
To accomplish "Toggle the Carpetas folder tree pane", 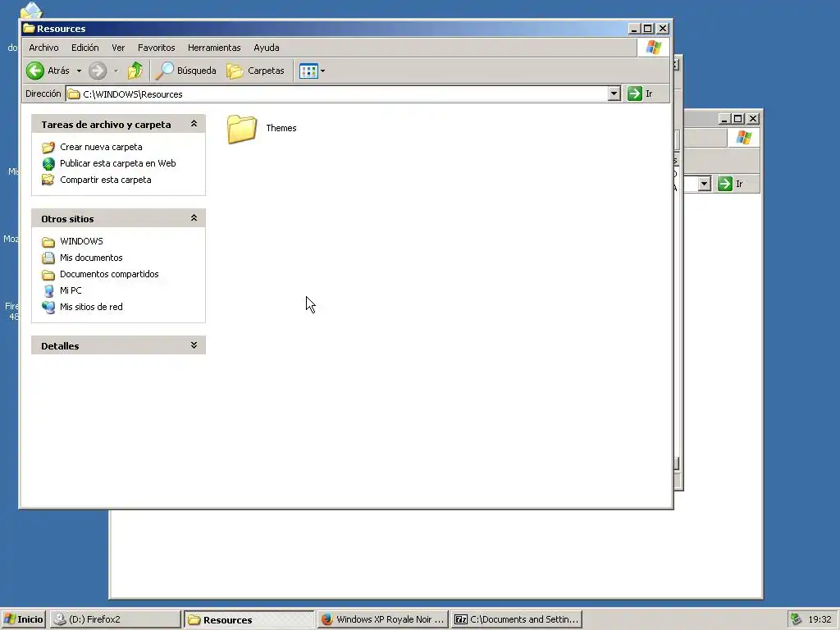I will click(256, 71).
